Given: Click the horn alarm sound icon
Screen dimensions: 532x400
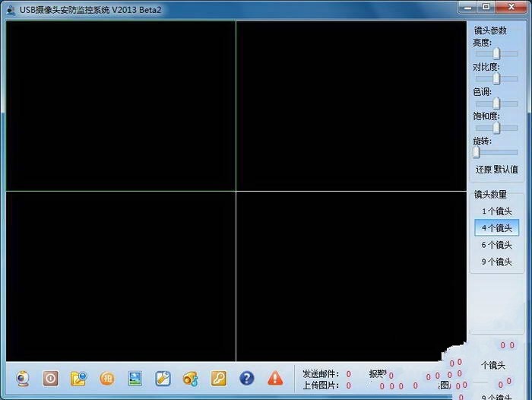Looking at the screenshot, I should (190, 379).
